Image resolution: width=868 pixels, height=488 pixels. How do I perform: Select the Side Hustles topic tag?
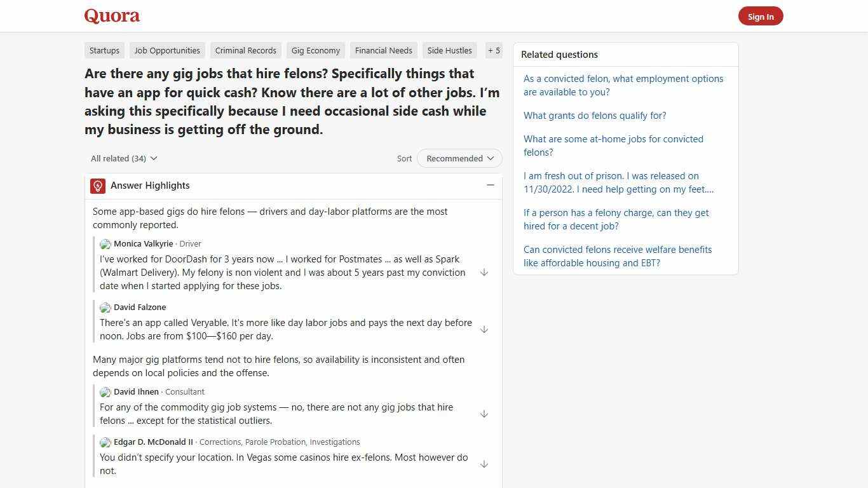(x=449, y=50)
